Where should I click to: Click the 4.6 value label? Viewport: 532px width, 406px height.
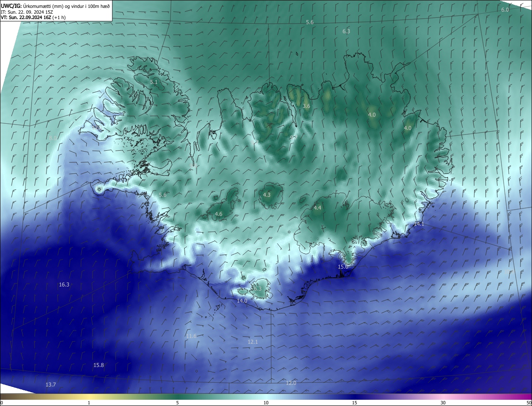[x=219, y=214]
